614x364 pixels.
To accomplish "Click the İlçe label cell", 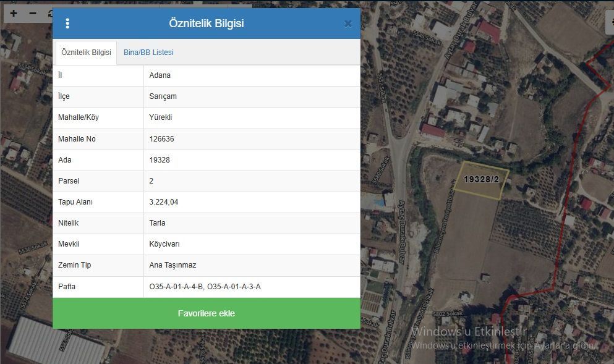I will 98,96.
